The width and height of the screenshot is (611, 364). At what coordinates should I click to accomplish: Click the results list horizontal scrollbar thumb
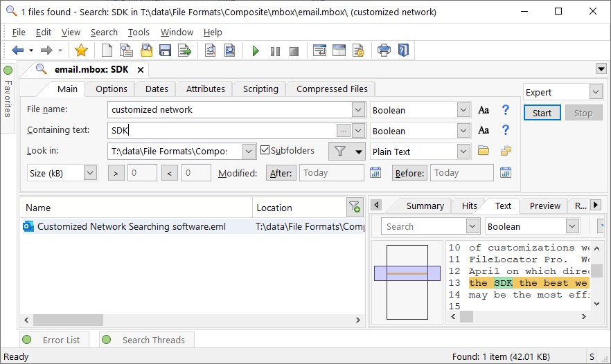(68, 320)
